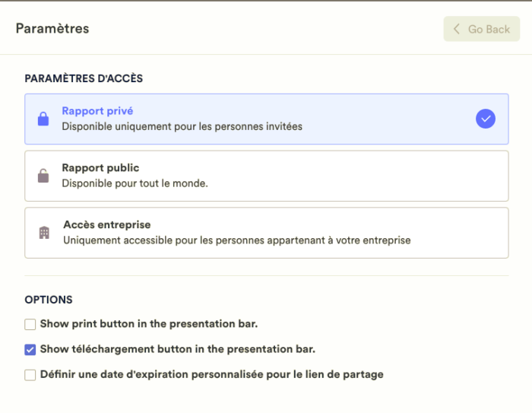
Task: Click the Paramètres page title
Action: [x=52, y=29]
